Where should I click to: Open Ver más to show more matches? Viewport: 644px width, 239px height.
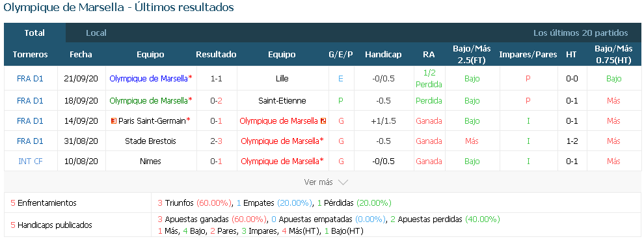(318, 182)
